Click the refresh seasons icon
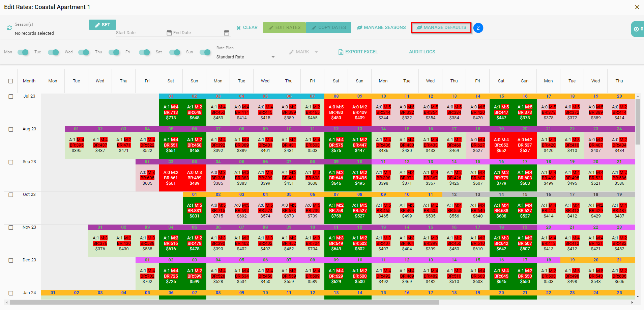Screen dimensions: 644x310 (9, 28)
